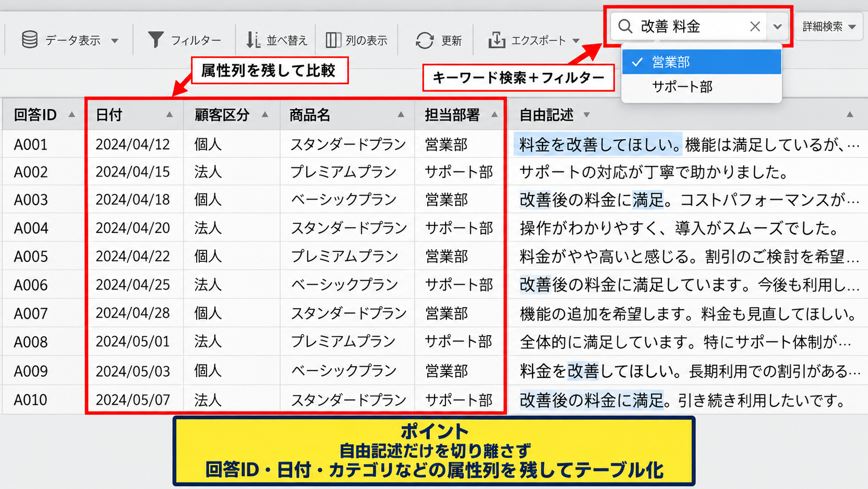Sort by 日付 column arrow
The image size is (868, 489).
click(x=169, y=114)
